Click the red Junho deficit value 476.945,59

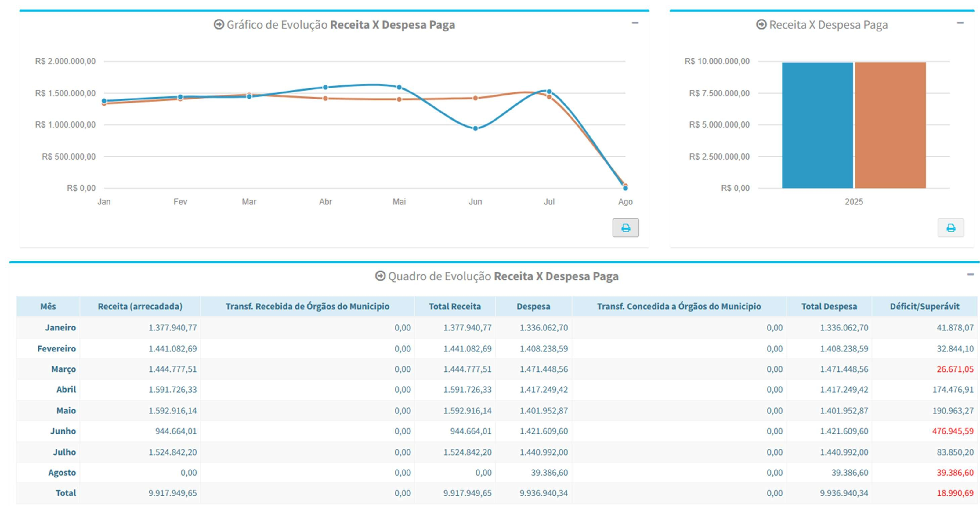click(953, 431)
